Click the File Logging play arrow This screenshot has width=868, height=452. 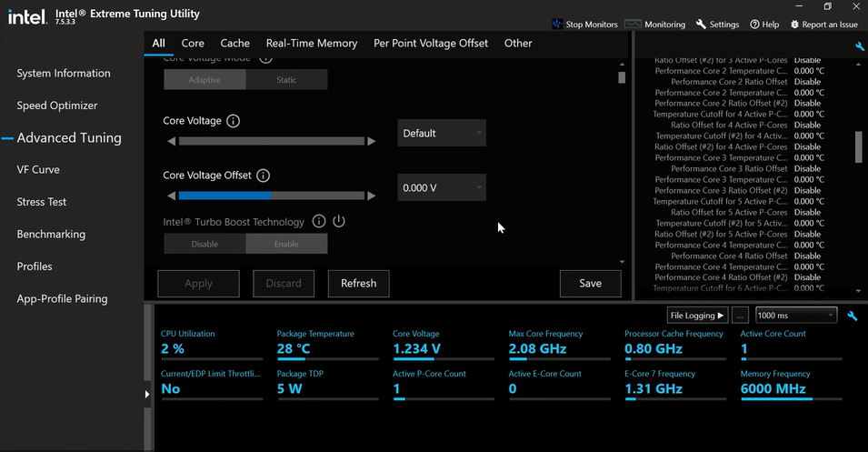[720, 316]
